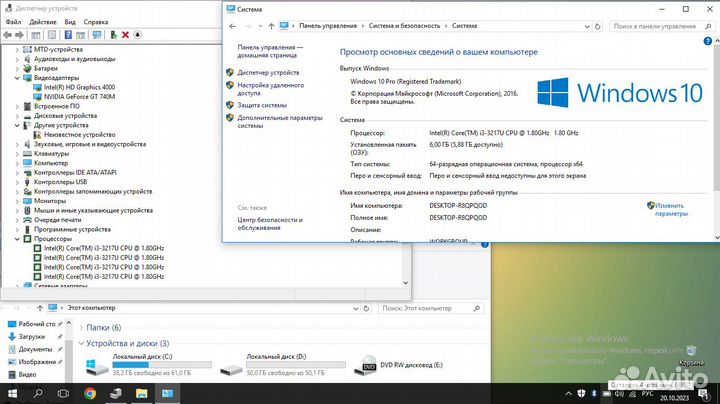Click Защита системы link
This screenshot has width=720, height=404.
click(262, 105)
